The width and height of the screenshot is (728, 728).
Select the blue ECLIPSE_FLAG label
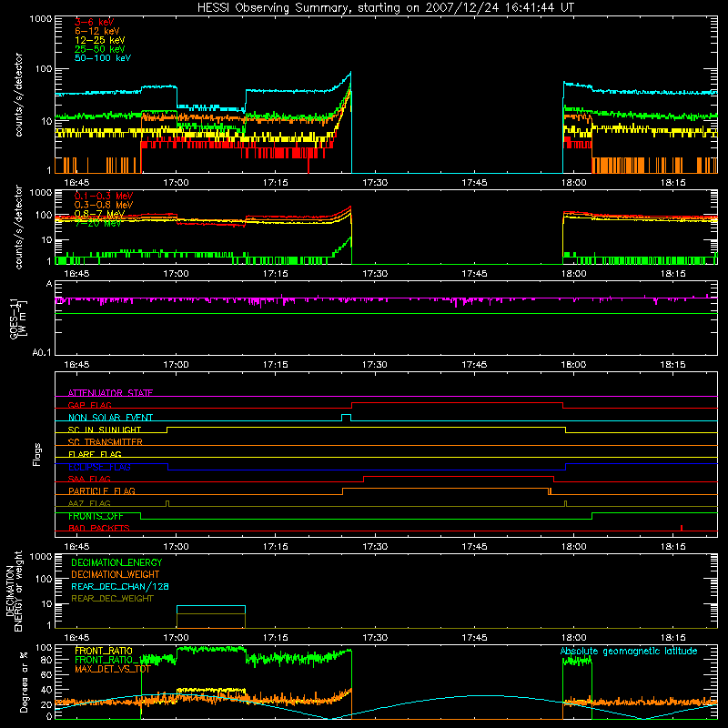pyautogui.click(x=99, y=467)
